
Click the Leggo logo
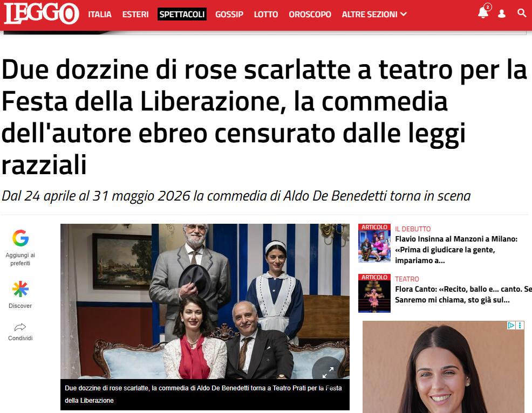(x=42, y=13)
